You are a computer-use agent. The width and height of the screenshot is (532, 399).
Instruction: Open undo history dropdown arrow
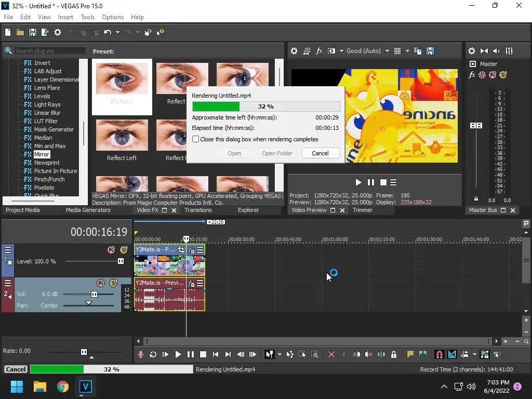click(117, 32)
